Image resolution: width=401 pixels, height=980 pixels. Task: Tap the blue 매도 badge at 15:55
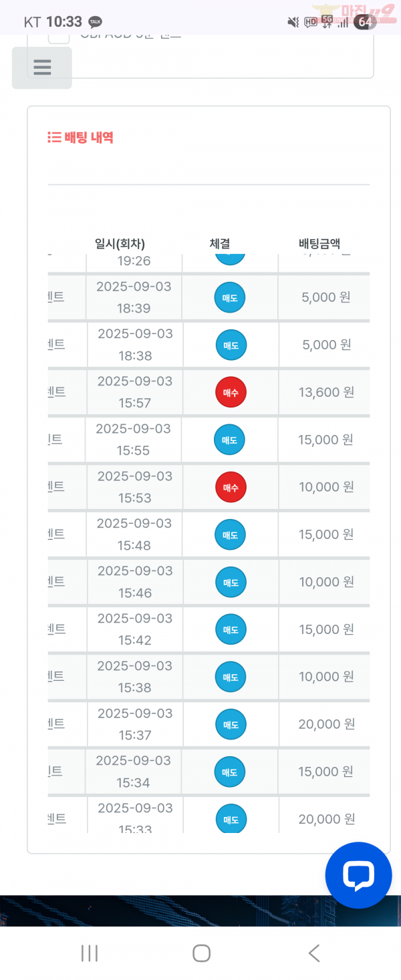229,440
